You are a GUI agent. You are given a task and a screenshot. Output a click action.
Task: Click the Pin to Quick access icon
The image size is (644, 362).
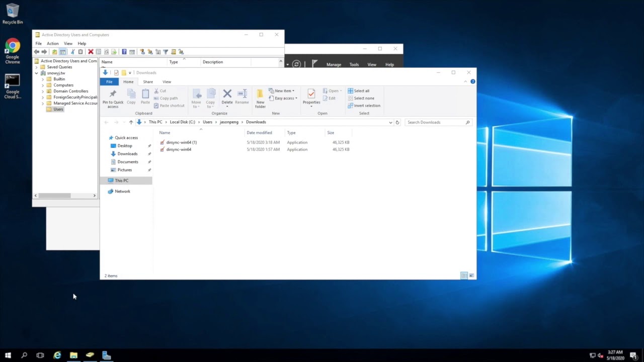(x=113, y=94)
